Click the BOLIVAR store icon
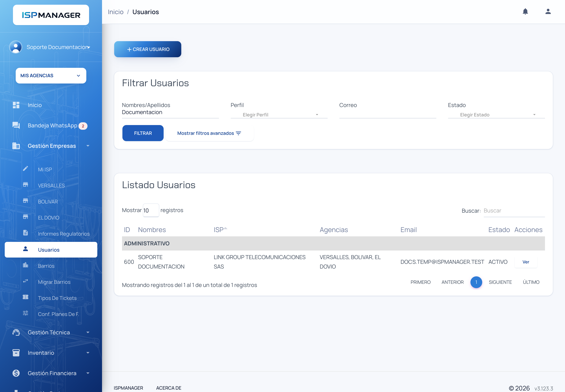565x392 pixels. [x=25, y=201]
